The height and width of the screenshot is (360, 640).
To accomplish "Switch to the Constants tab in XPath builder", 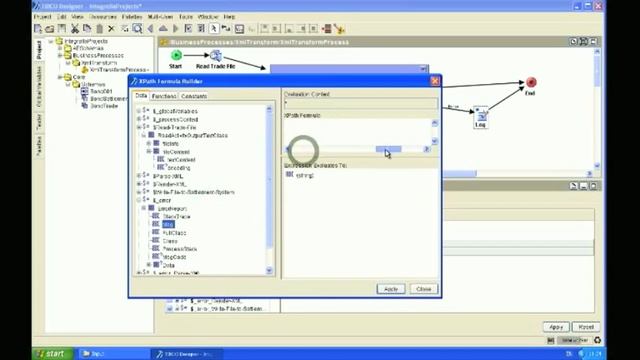I will [194, 96].
